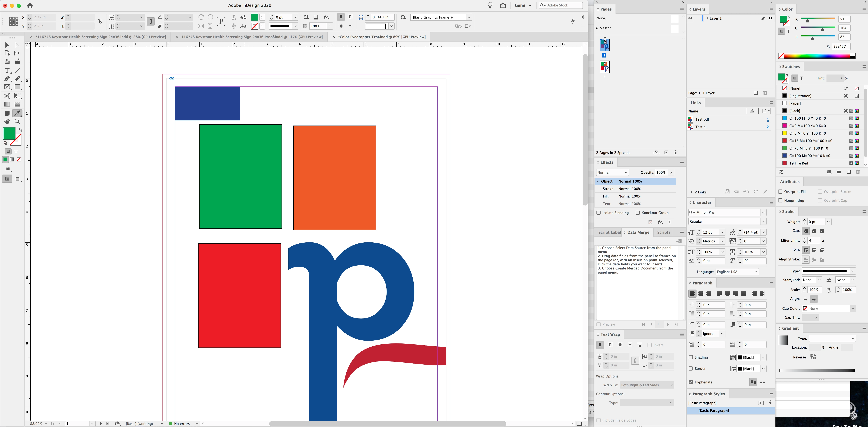Enable the Overprint Fill checkbox
The image size is (868, 427).
(780, 191)
